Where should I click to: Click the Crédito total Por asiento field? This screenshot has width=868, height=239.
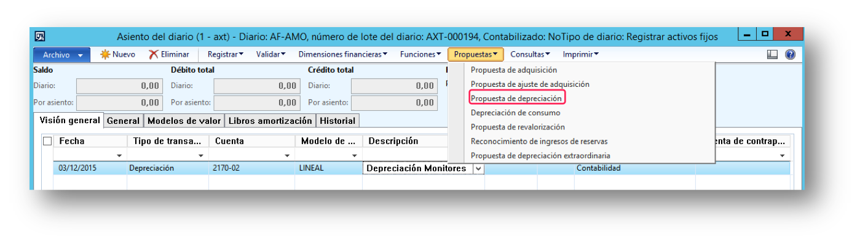point(395,102)
